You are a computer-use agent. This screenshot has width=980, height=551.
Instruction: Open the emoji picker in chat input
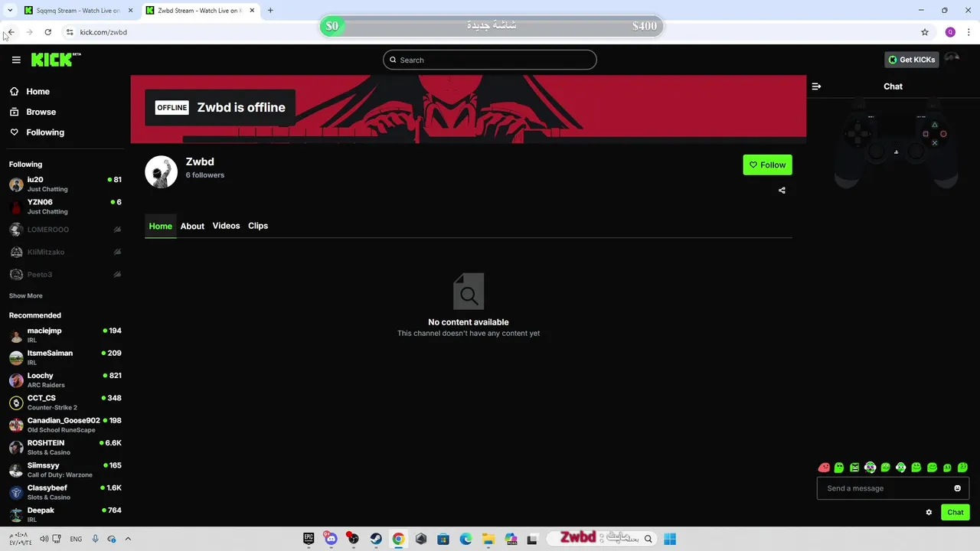pos(957,488)
